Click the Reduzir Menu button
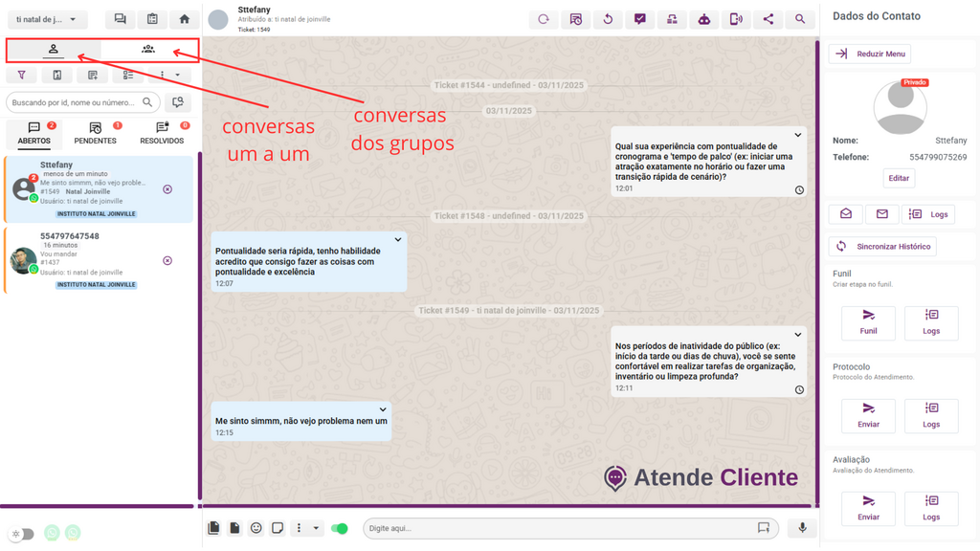Viewport: 980px width, 551px height. pos(869,54)
